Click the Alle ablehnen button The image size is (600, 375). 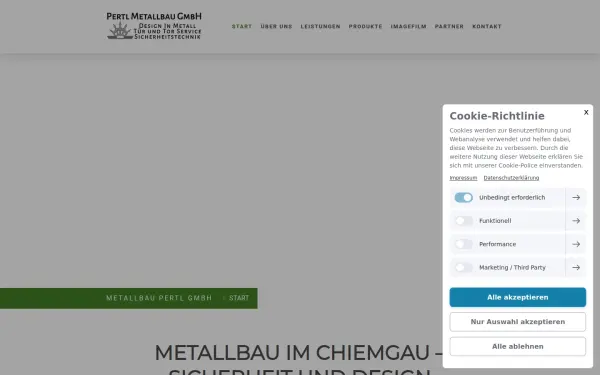point(518,346)
